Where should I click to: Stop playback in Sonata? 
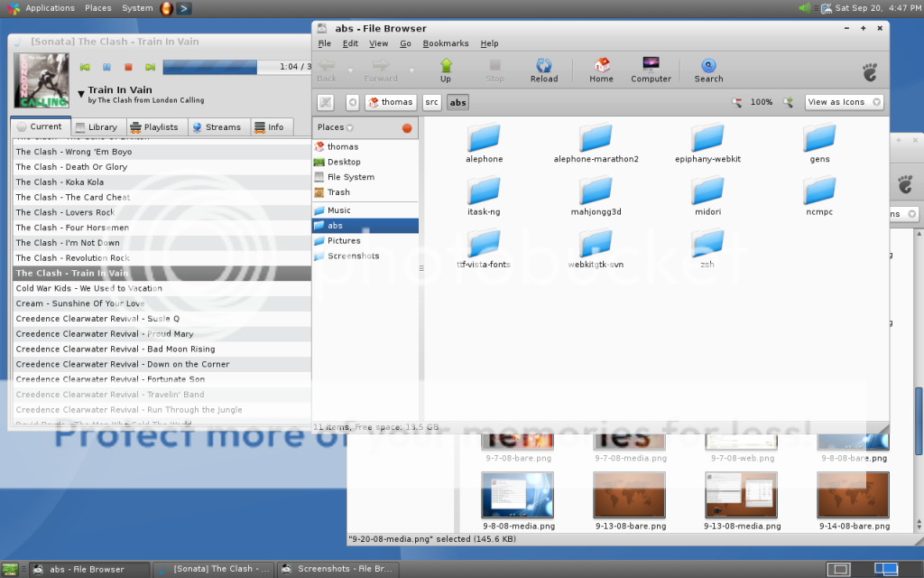(128, 67)
